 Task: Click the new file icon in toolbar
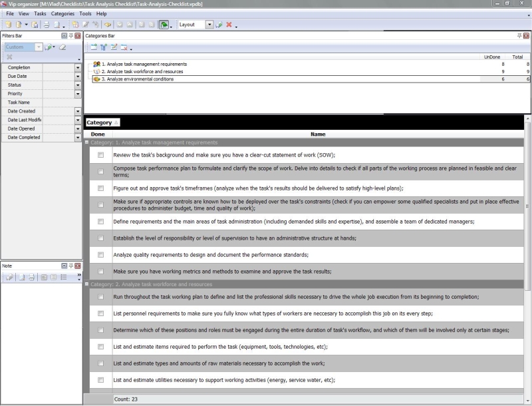(x=8, y=25)
